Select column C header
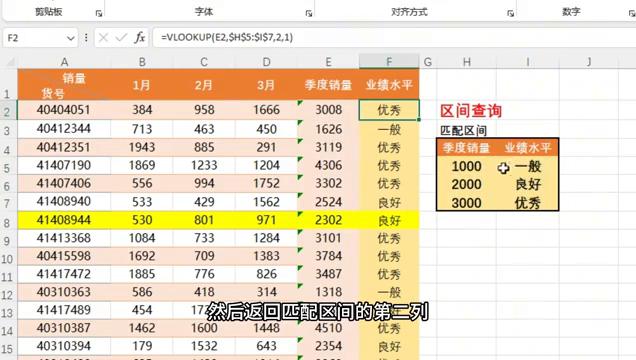Screen dimensions: 636x360 click(204, 62)
